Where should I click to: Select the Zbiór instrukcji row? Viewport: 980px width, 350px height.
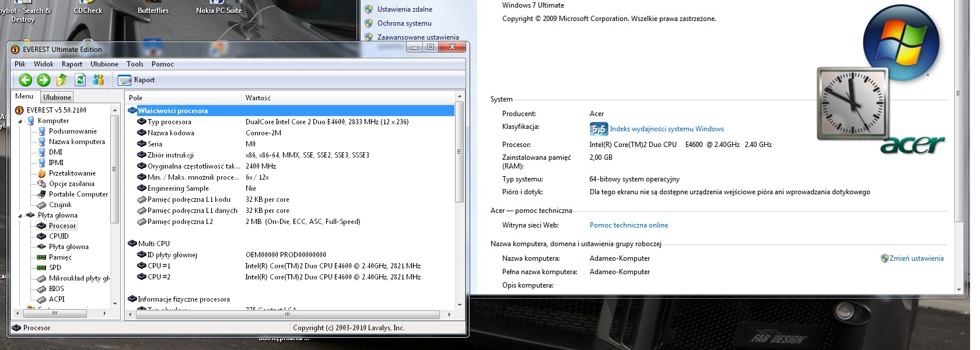290,155
